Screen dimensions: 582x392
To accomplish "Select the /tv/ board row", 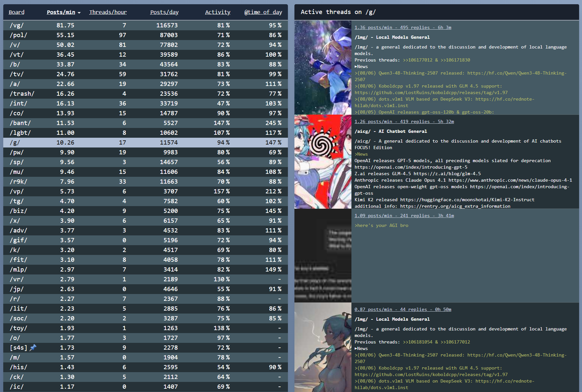I will [x=146, y=74].
